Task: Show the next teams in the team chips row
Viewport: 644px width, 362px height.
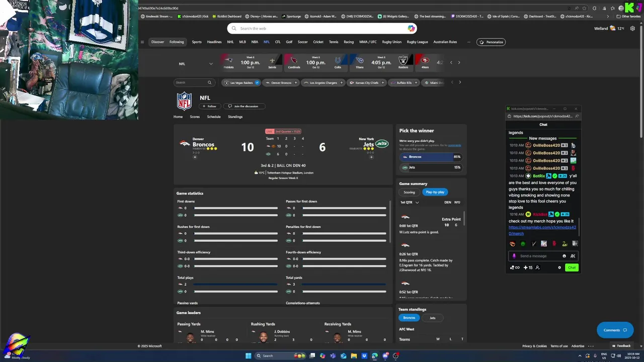Action: (x=459, y=82)
